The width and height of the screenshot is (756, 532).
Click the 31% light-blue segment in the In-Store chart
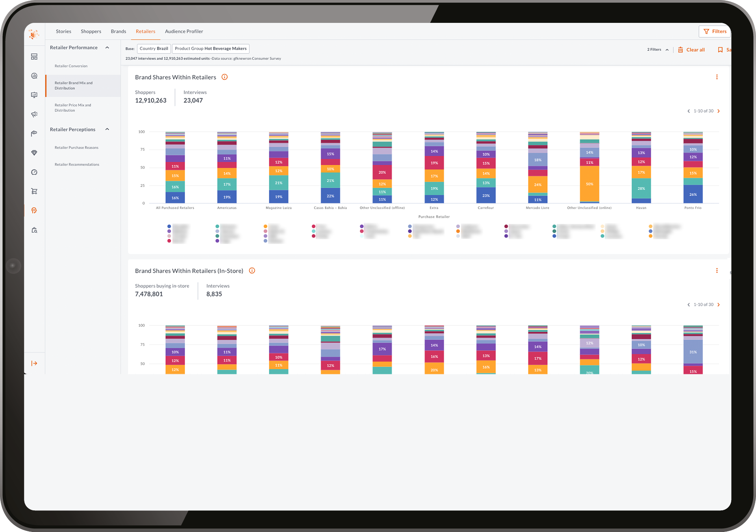[693, 352]
